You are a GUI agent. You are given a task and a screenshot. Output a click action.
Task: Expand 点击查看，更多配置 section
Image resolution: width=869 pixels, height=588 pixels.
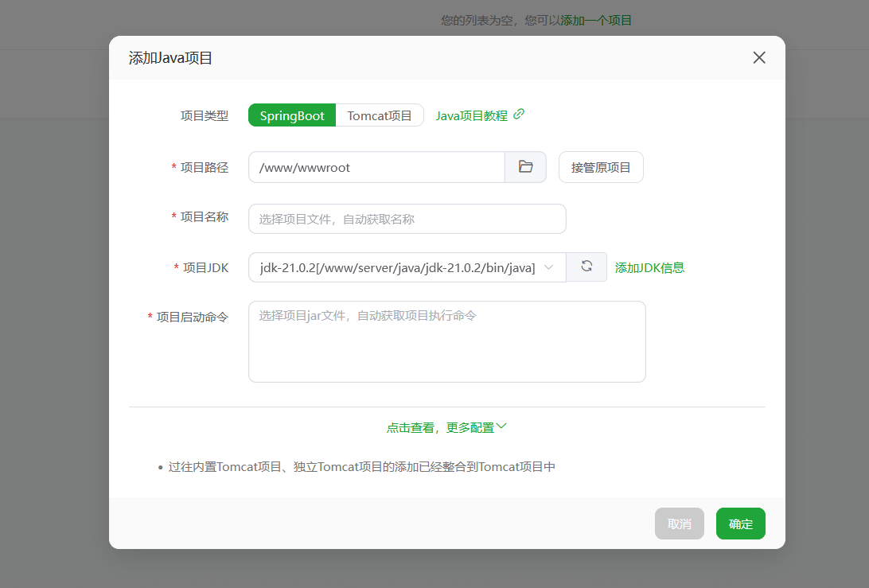[440, 427]
